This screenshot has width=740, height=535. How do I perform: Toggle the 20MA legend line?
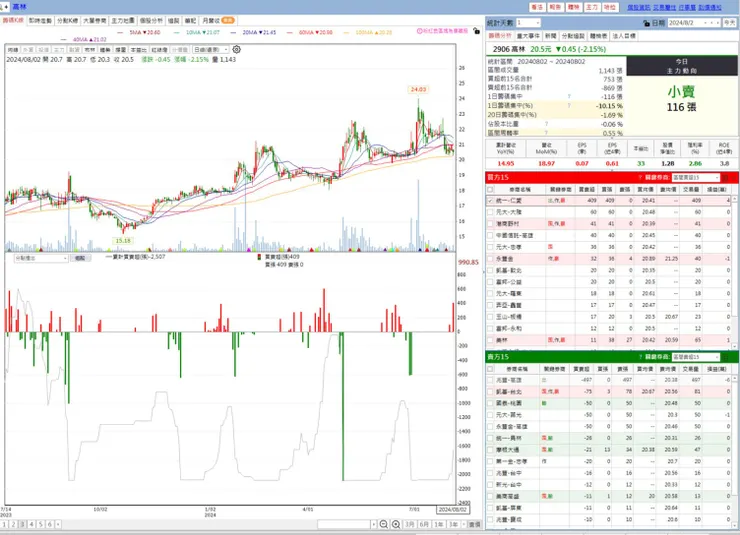coord(253,33)
